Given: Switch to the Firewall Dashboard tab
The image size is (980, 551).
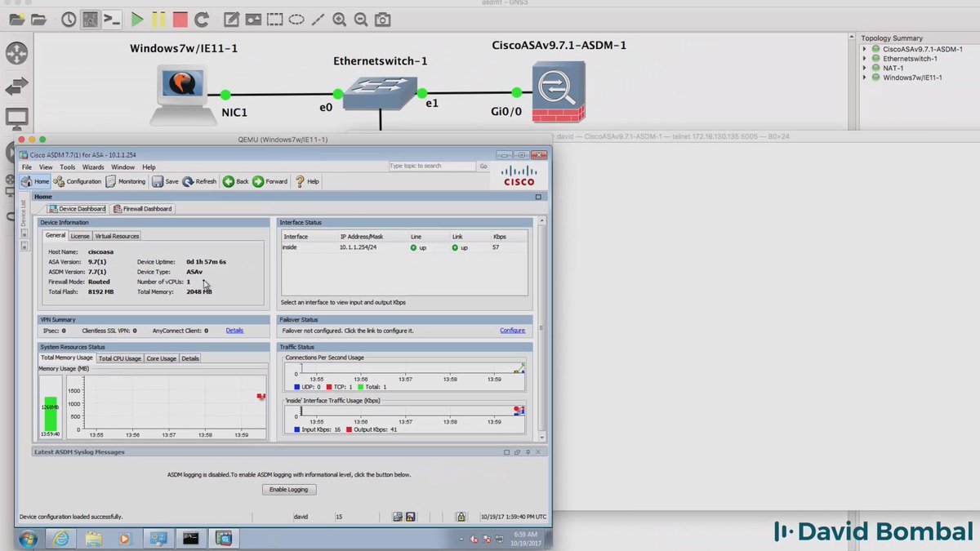Looking at the screenshot, I should point(144,209).
